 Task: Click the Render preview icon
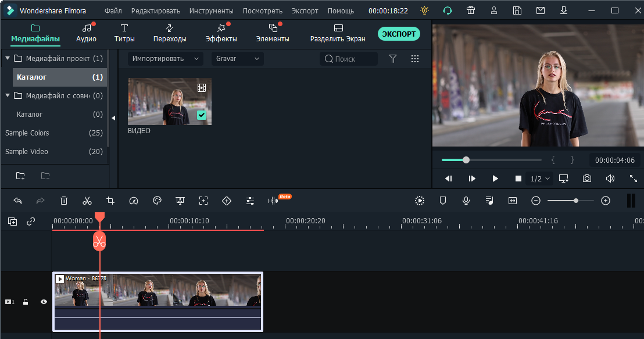419,201
